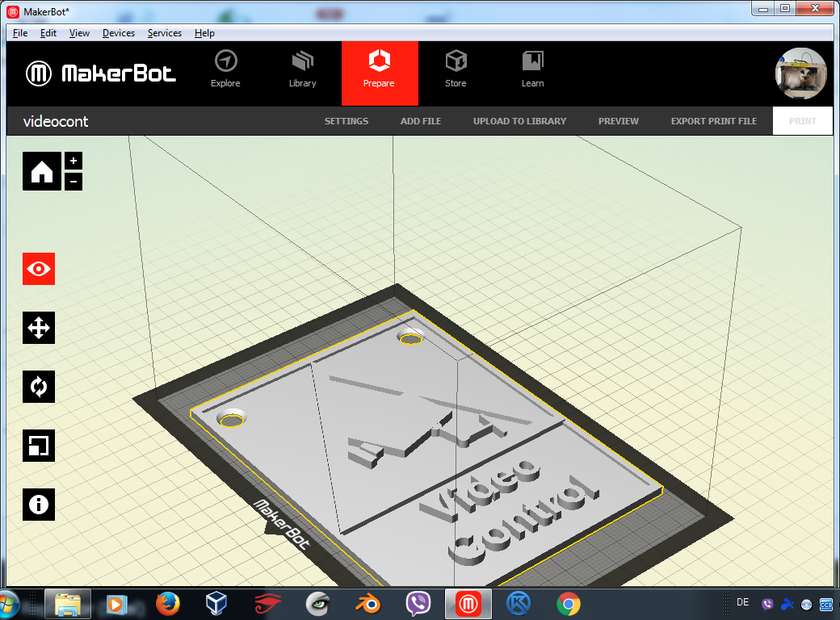Click UPLOAD TO LIBRARY

click(x=519, y=121)
